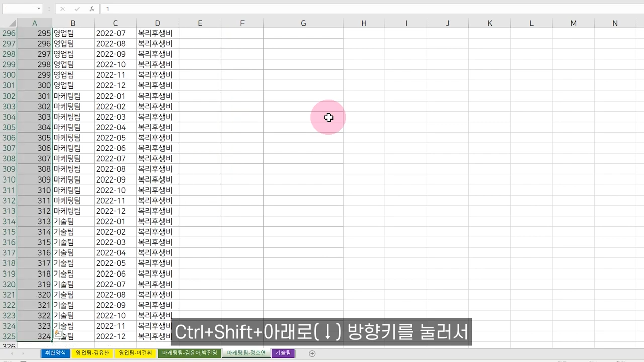Click 복리후생비 cell in row 315
This screenshot has width=644, height=362.
pyautogui.click(x=157, y=232)
